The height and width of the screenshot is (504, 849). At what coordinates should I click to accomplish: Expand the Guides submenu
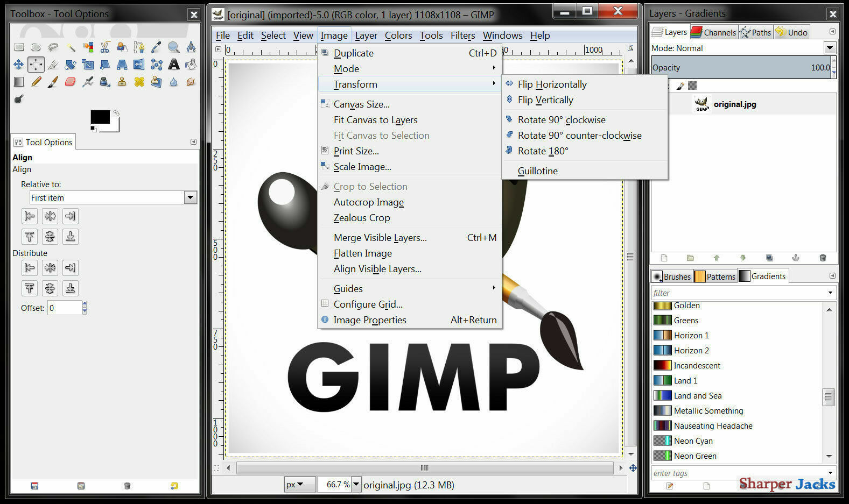(410, 289)
